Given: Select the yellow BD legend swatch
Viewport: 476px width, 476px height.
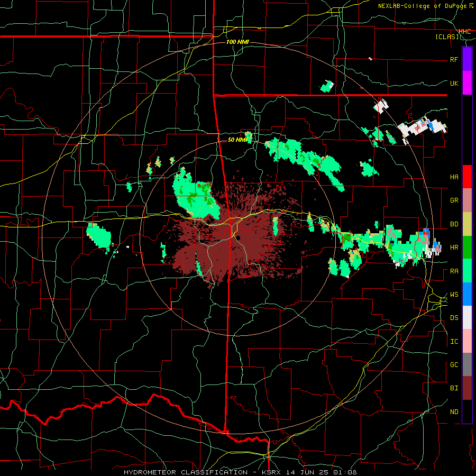Looking at the screenshot, I should (x=467, y=224).
